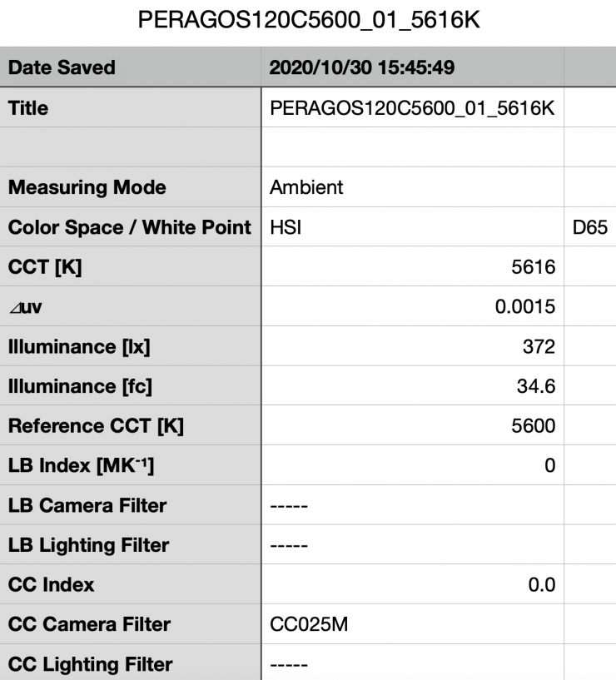Click the Illuminance [fc] value 34.6
The width and height of the screenshot is (616, 680).
click(x=538, y=386)
